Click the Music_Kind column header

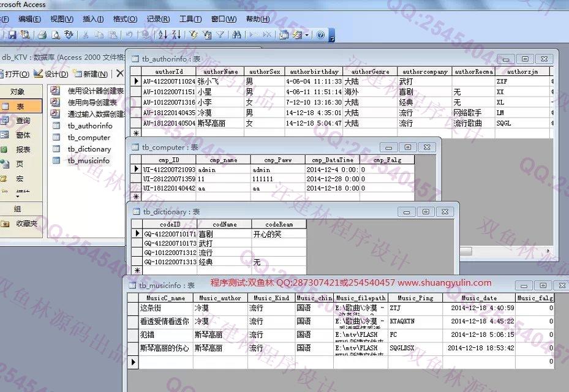(x=272, y=298)
